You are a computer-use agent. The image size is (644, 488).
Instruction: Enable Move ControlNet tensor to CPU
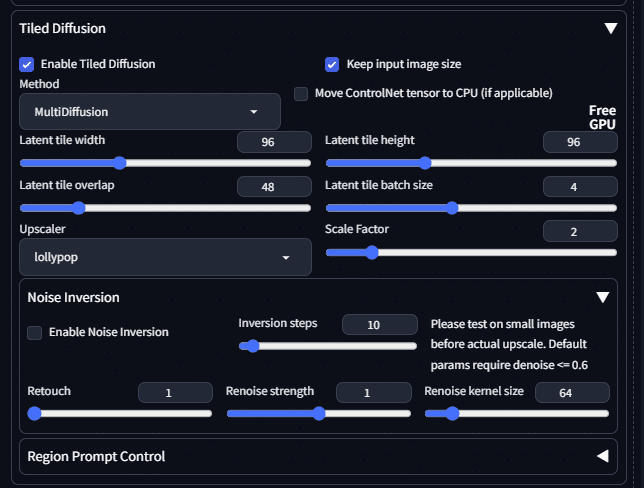301,94
